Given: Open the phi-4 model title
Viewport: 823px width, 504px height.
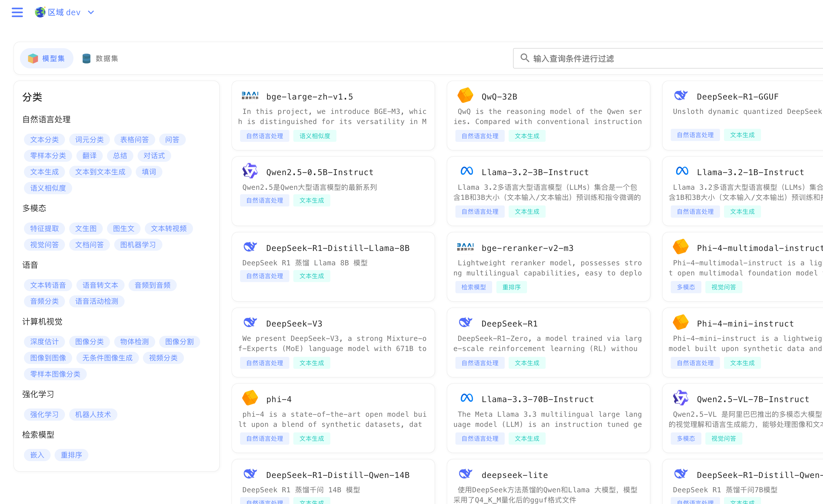Looking at the screenshot, I should click(279, 399).
